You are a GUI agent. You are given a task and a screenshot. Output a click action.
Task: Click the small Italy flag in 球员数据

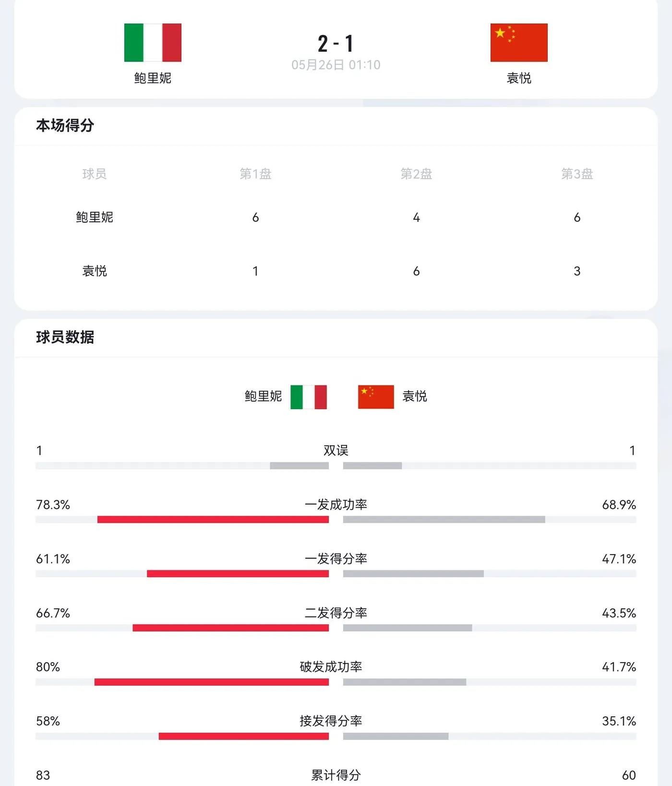[309, 397]
